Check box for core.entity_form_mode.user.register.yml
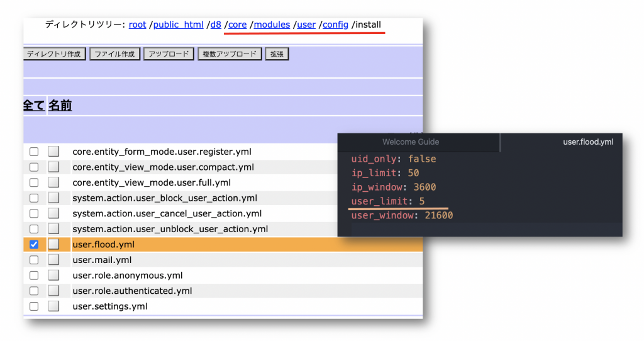 click(x=34, y=152)
